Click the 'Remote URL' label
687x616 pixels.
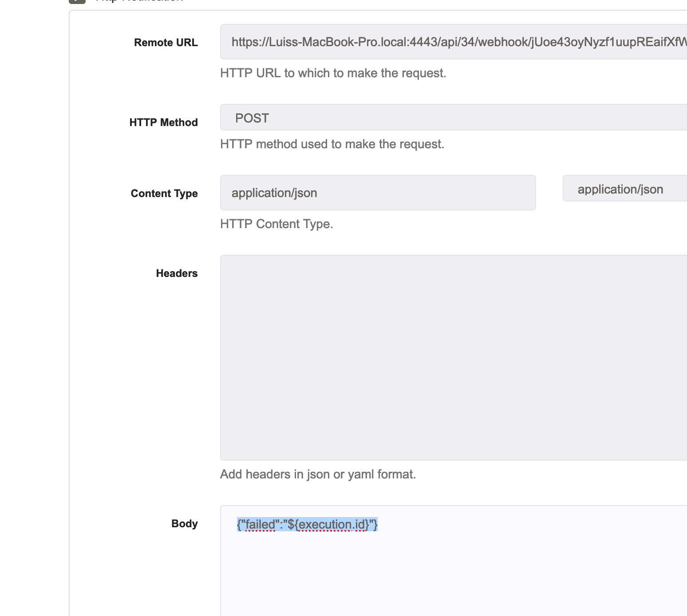tap(166, 43)
